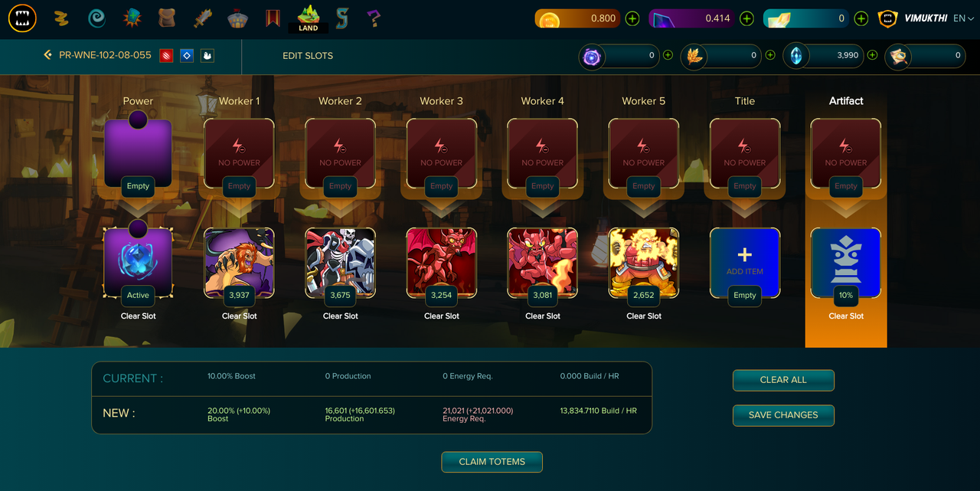Click the Land tab in navigation

point(309,18)
